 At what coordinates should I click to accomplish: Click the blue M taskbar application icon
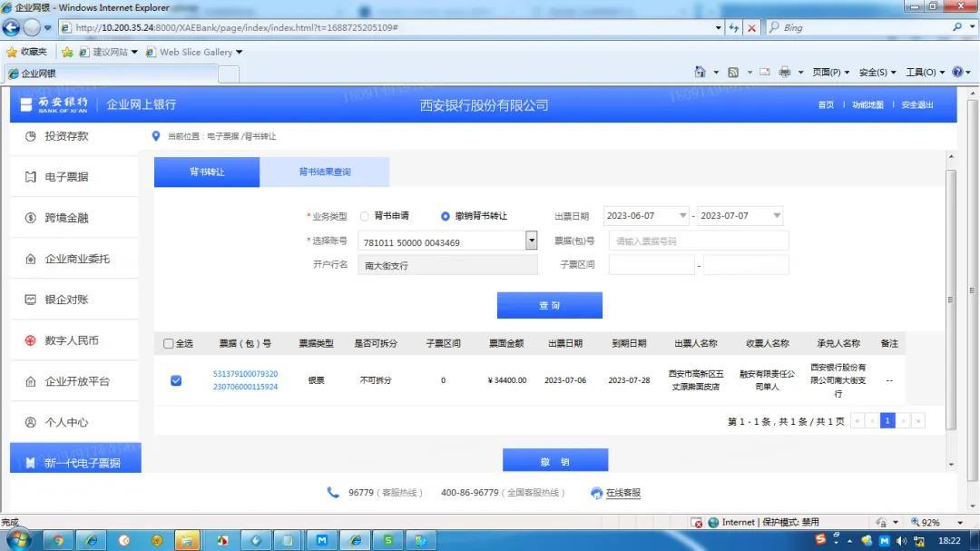pos(322,540)
